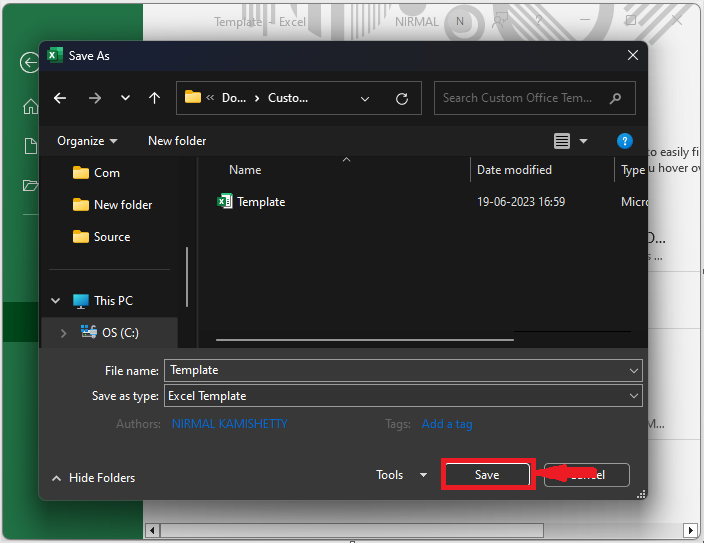
Task: Click Hide Folders
Action: point(93,478)
